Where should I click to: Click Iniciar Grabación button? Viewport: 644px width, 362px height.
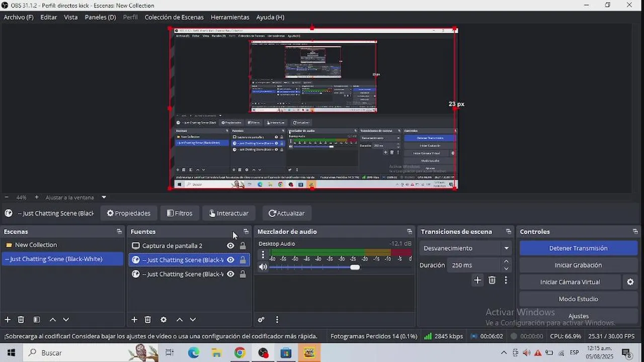(x=578, y=265)
